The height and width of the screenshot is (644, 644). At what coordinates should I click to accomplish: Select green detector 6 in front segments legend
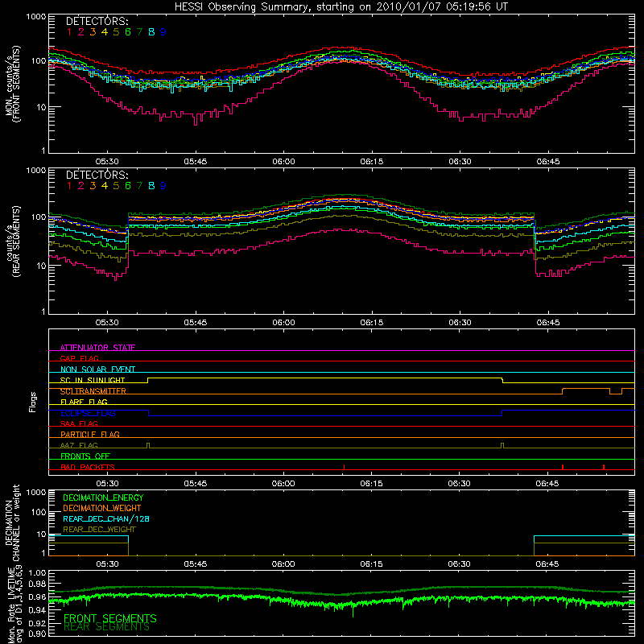[128, 32]
